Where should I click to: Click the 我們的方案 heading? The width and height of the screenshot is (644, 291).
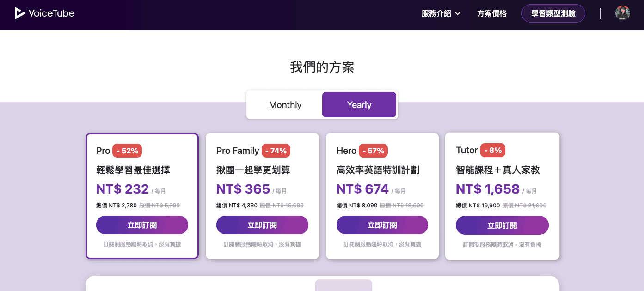click(x=322, y=67)
